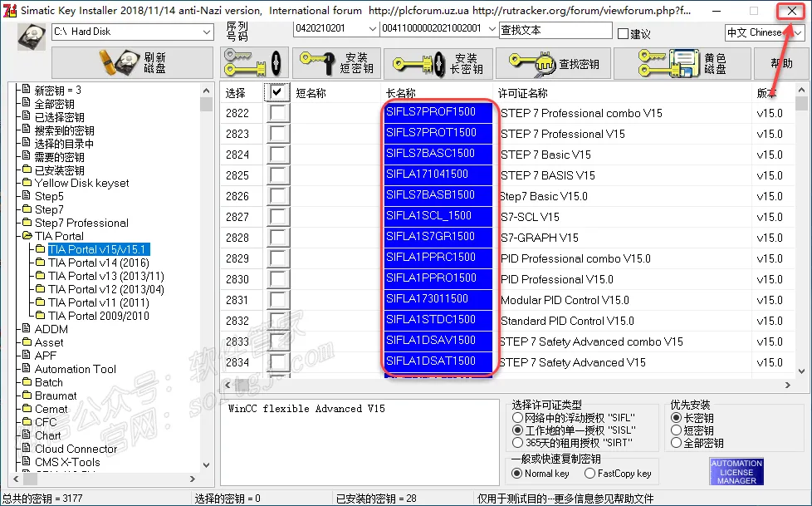The width and height of the screenshot is (812, 506).
Task: Click install long key (安装长密钥) button
Action: click(438, 63)
